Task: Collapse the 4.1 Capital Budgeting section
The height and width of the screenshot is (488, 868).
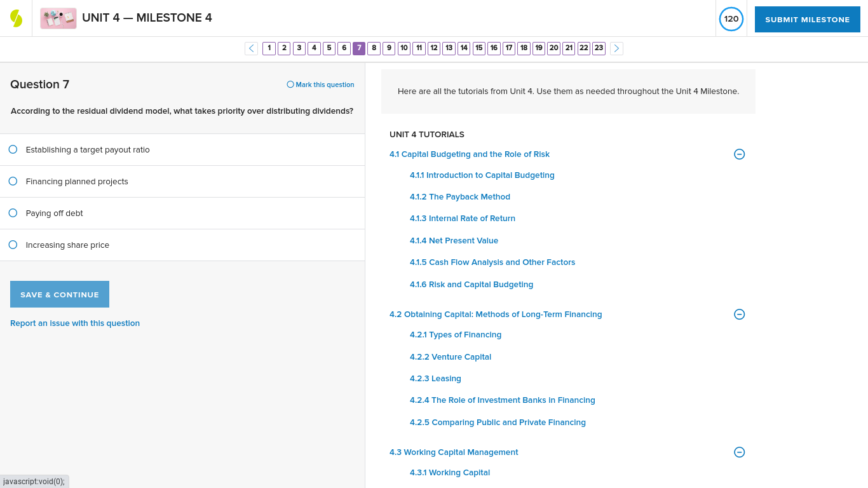Action: [x=739, y=154]
